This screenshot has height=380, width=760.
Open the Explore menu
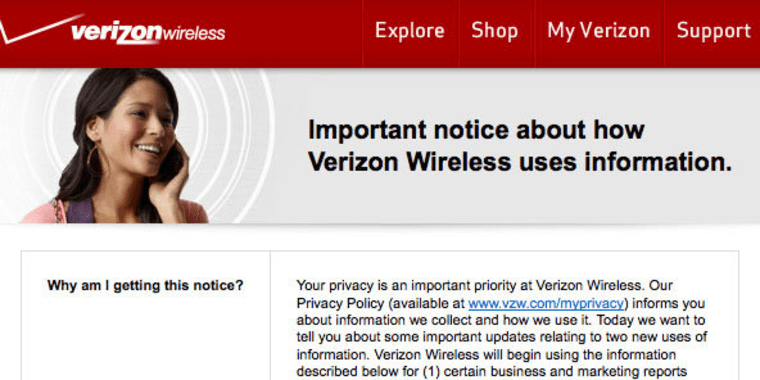[x=410, y=31]
